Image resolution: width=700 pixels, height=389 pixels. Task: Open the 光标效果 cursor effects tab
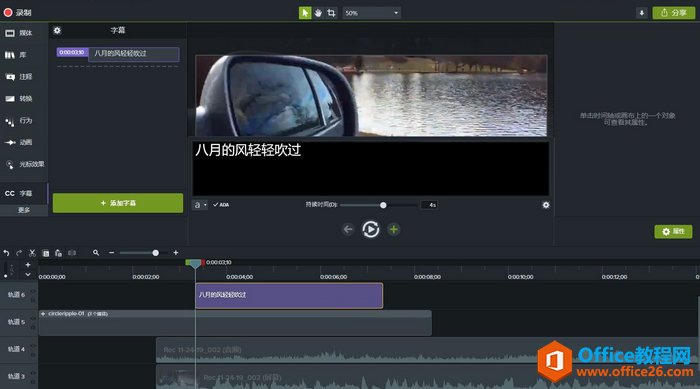tap(25, 164)
